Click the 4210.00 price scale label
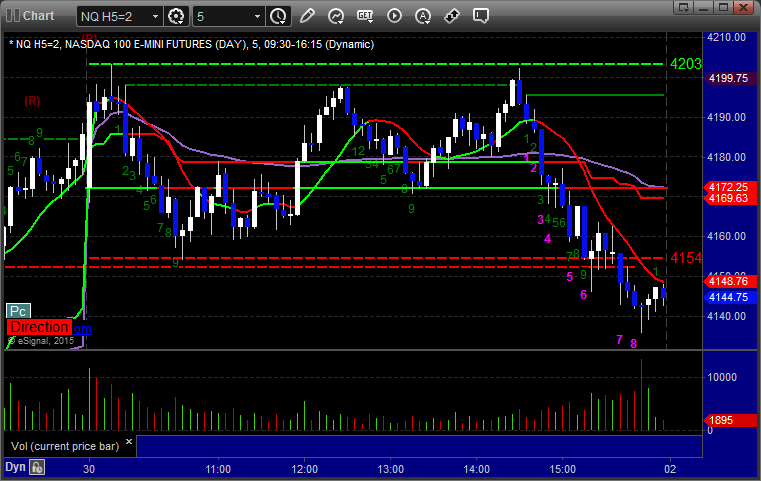 (x=727, y=37)
